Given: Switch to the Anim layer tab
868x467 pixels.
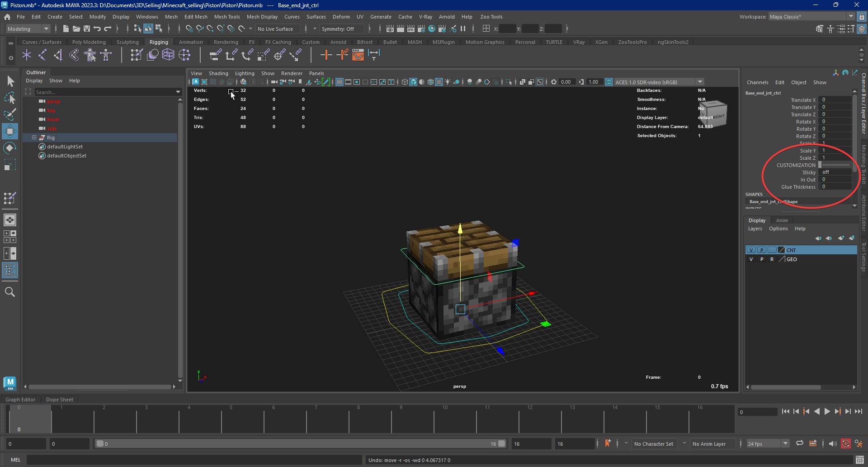Looking at the screenshot, I should point(782,220).
